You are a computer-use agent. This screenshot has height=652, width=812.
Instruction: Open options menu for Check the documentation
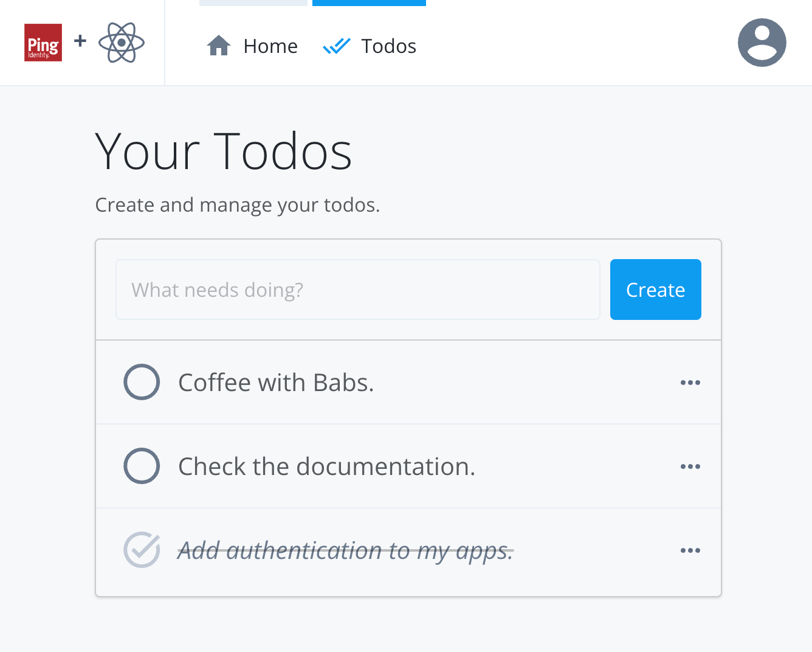[x=690, y=466]
